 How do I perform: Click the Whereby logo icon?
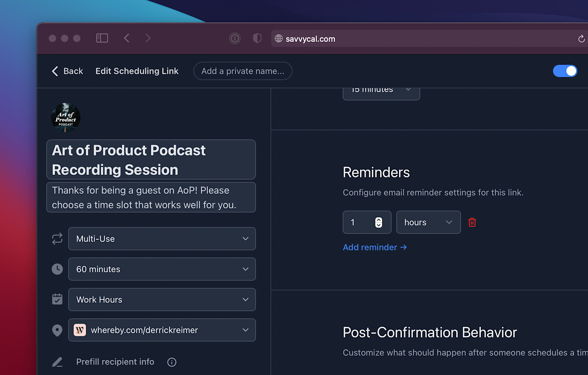(x=80, y=330)
